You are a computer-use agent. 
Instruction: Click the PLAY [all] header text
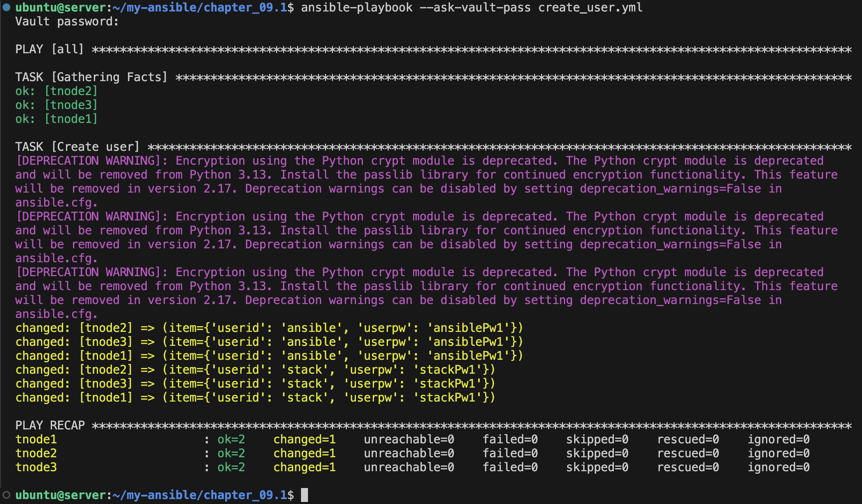[49, 49]
